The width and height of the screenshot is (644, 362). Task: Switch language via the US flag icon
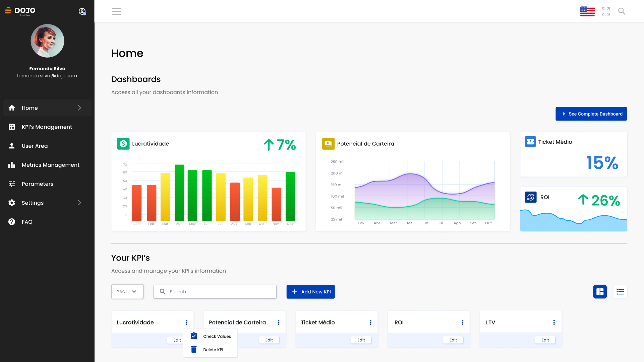pyautogui.click(x=587, y=11)
